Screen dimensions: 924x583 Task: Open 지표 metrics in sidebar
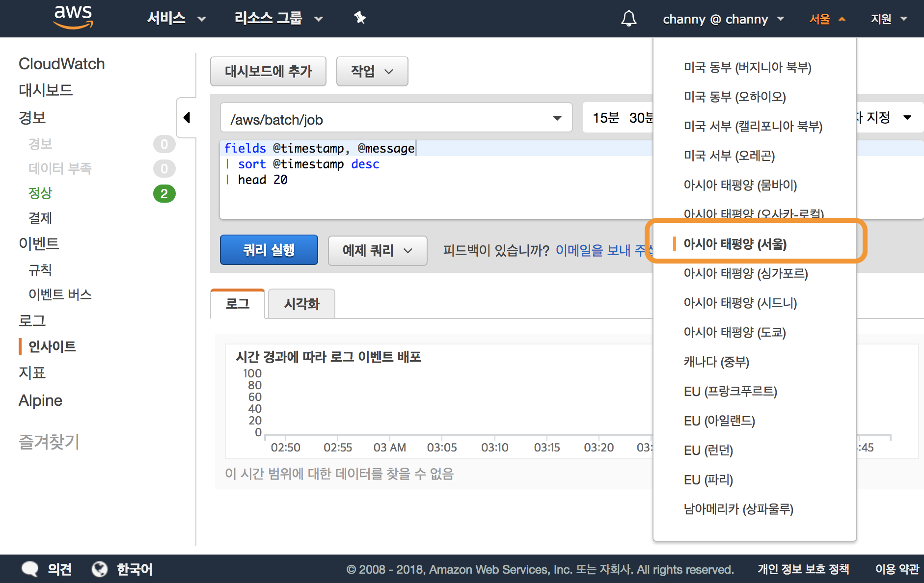click(32, 373)
